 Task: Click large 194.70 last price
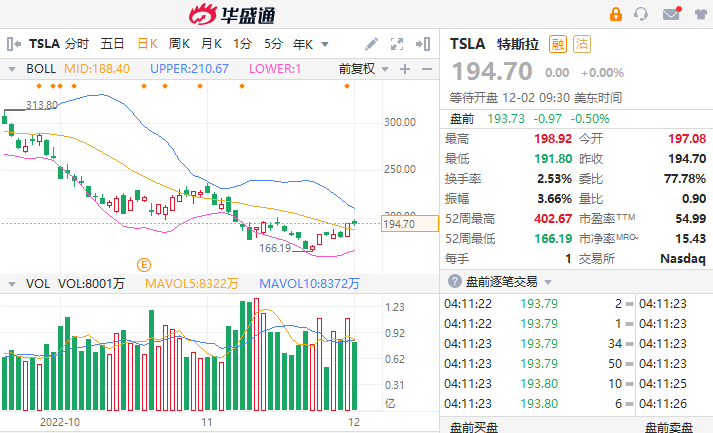coord(492,71)
